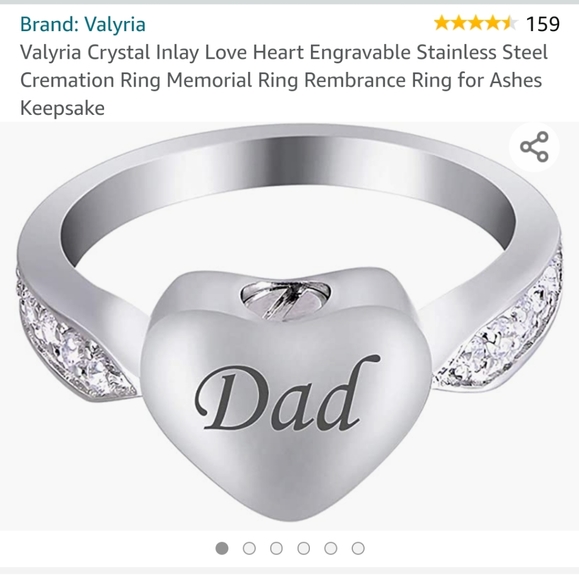Tap the engraved Dad text on heart
This screenshot has width=579, height=580.
coord(287,394)
